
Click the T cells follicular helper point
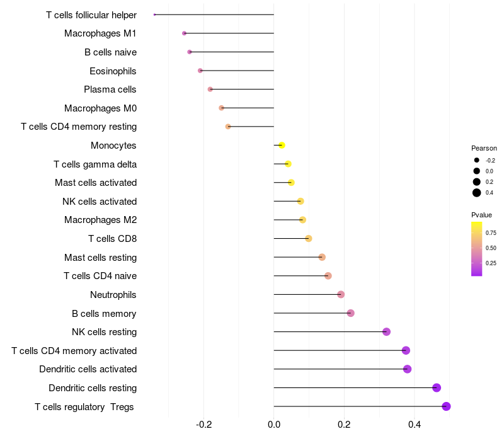tap(154, 14)
